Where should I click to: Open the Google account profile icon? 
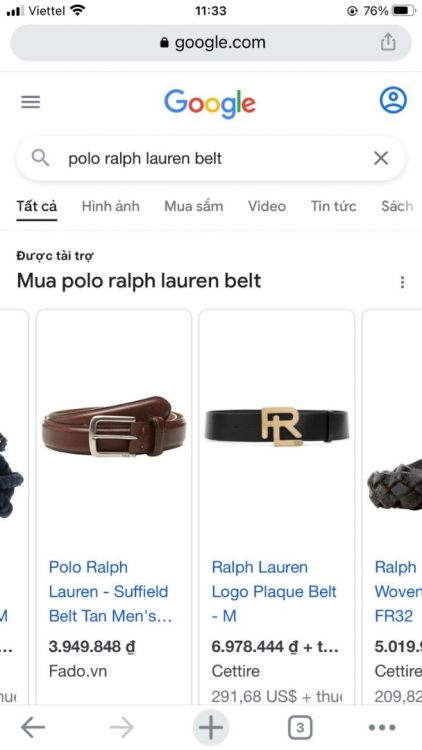pyautogui.click(x=393, y=100)
